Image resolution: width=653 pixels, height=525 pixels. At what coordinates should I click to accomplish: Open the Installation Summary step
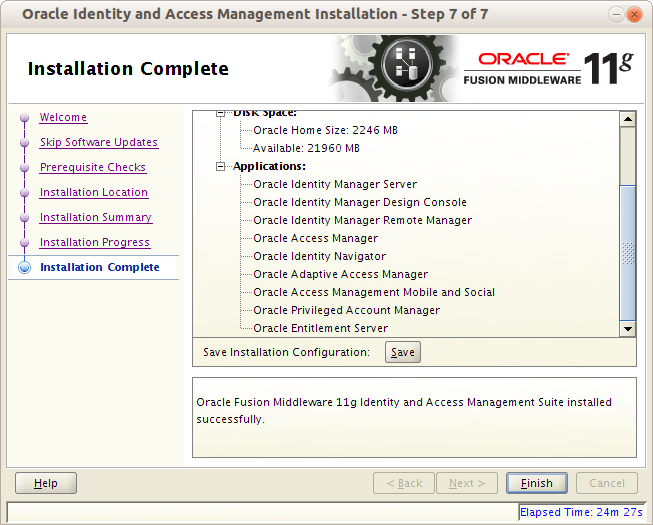point(96,217)
